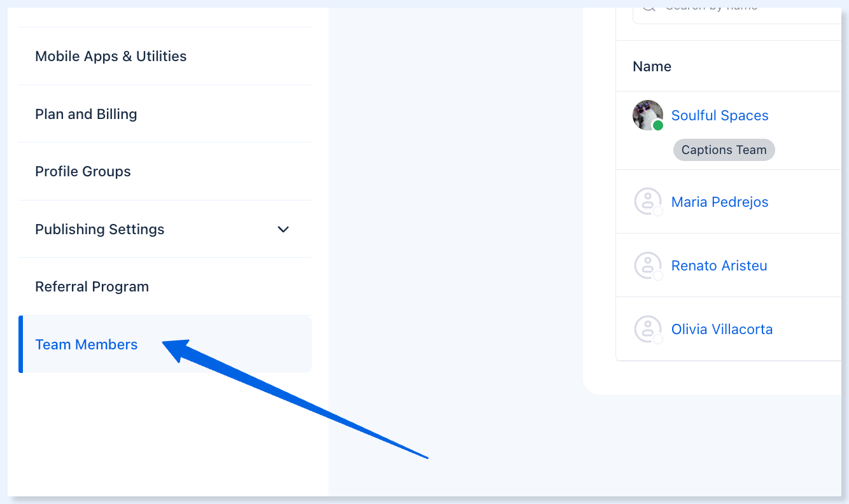
Task: Open Maria Pedrejos member link
Action: click(720, 202)
